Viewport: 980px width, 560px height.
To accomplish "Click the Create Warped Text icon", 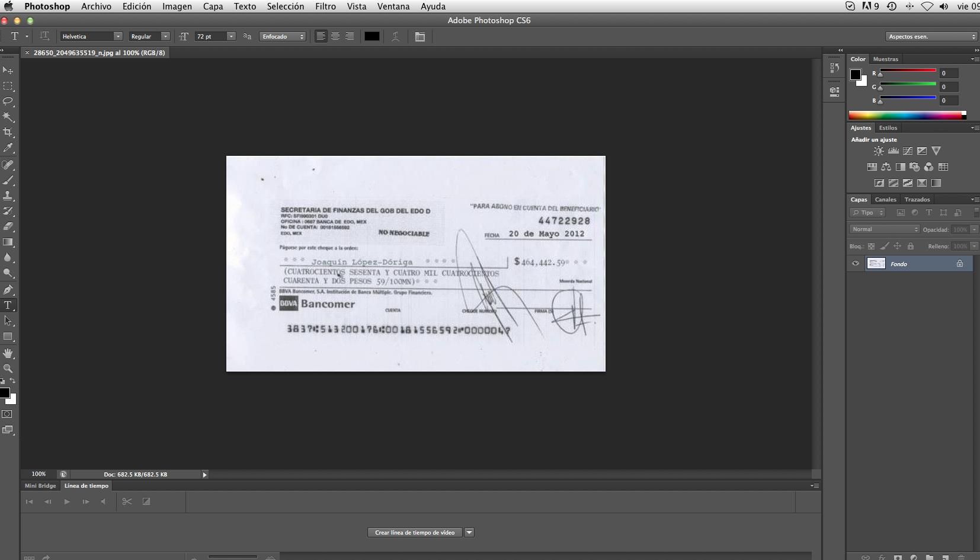I will click(395, 37).
